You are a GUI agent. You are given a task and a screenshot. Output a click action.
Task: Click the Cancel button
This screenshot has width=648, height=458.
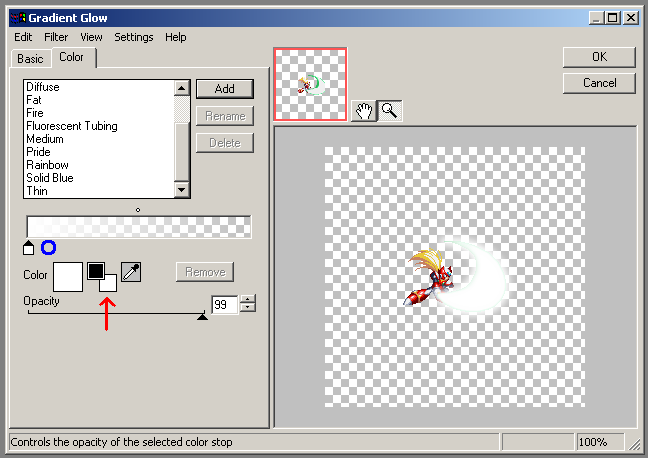pos(599,83)
